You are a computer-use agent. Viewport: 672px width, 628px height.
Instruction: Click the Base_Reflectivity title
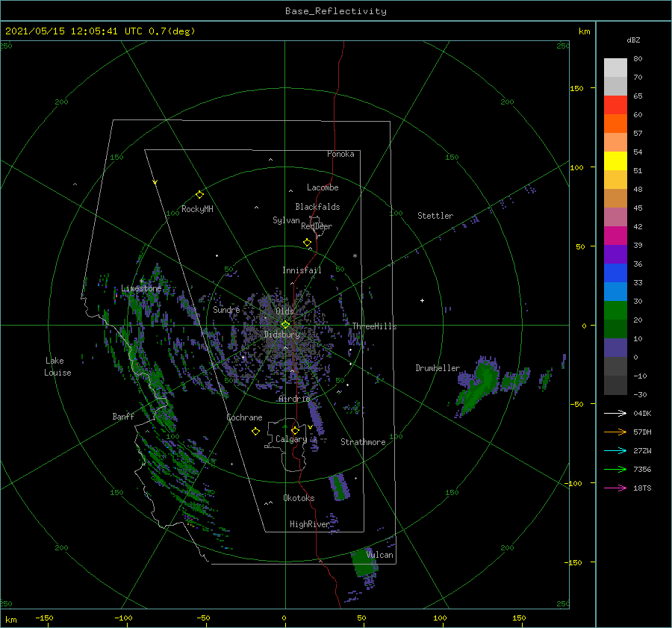(x=336, y=11)
